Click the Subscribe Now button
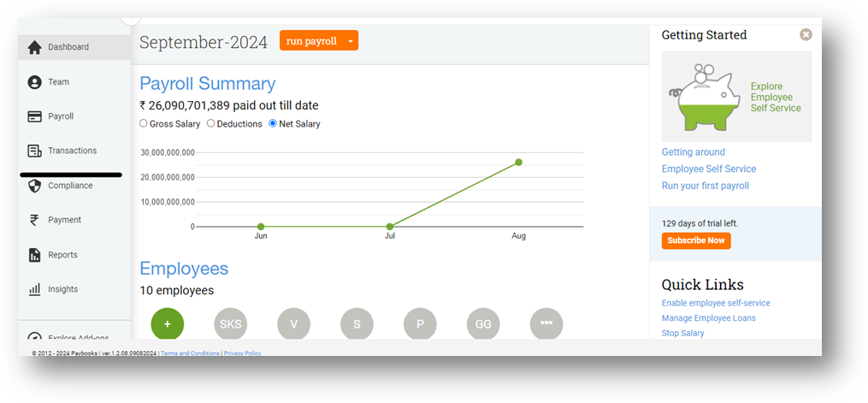Image resolution: width=868 pixels, height=403 pixels. click(x=696, y=240)
